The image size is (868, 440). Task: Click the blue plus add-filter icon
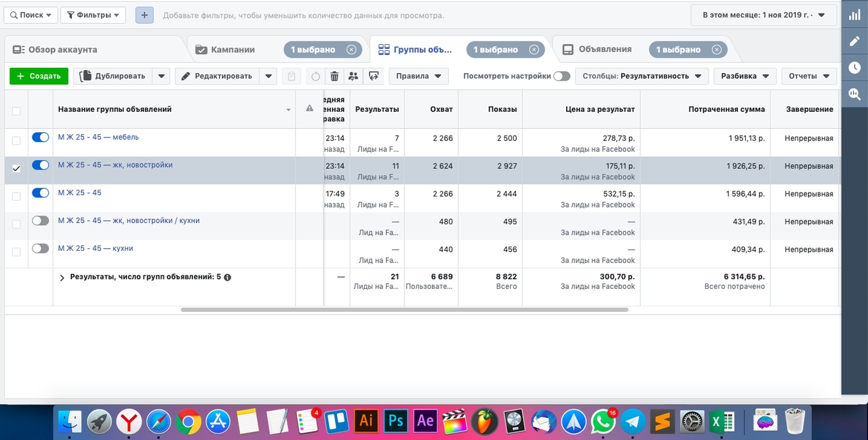(144, 15)
